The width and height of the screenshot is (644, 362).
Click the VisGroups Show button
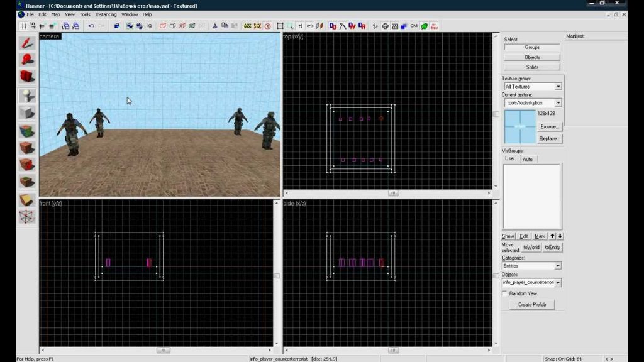[x=508, y=236]
